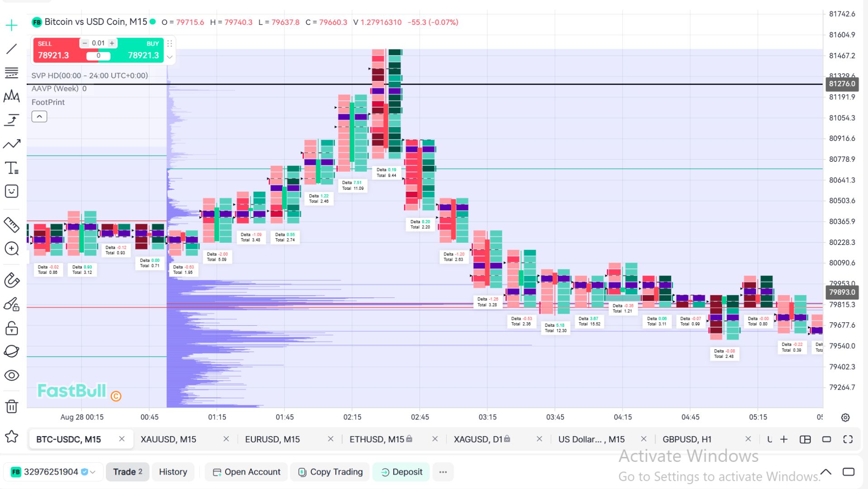Image resolution: width=868 pixels, height=489 pixels.
Task: Select the Fibonacci lines tool
Action: pyautogui.click(x=12, y=72)
